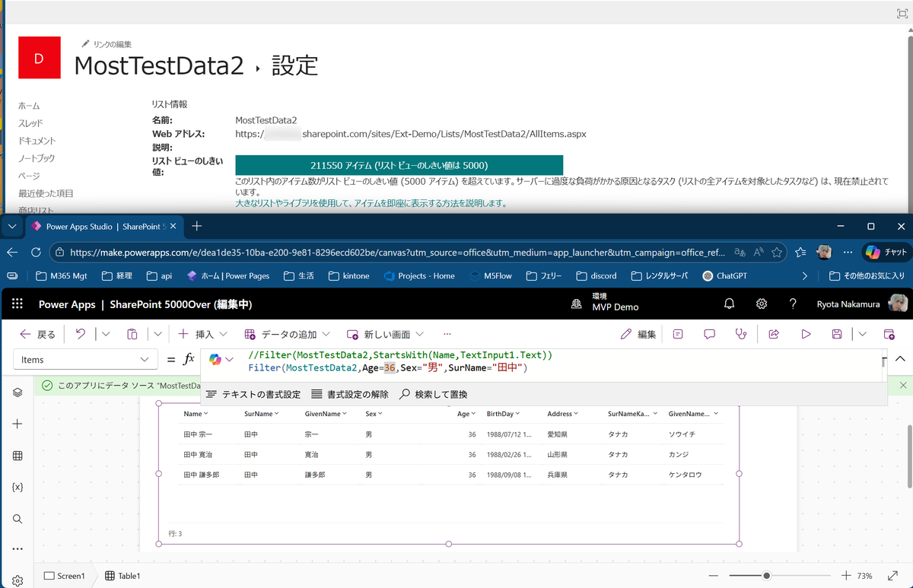This screenshot has height=588, width=913.
Task: Click the settings gear at sidebar bottom
Action: [x=17, y=580]
